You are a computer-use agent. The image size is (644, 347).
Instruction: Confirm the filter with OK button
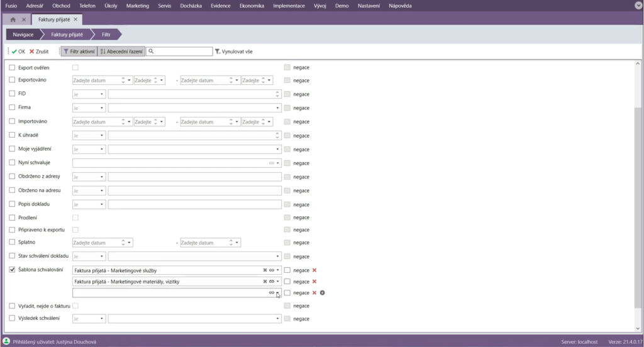pyautogui.click(x=18, y=52)
